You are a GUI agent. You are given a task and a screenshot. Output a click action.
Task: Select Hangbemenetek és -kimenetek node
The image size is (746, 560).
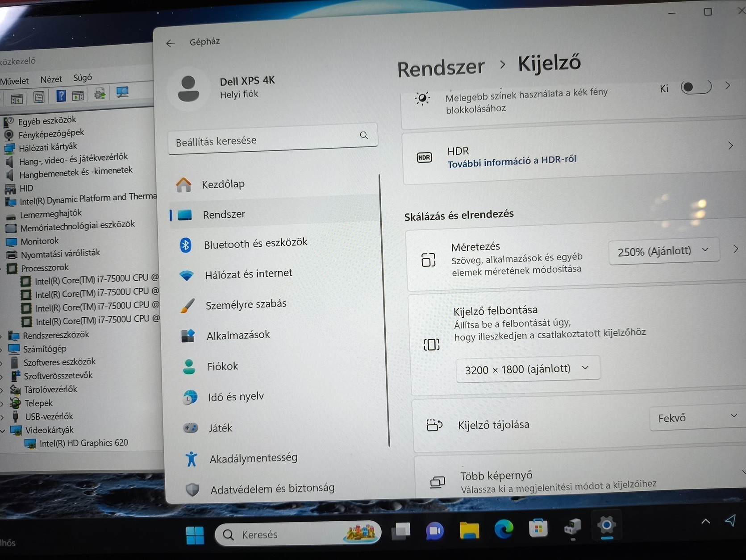tap(76, 172)
